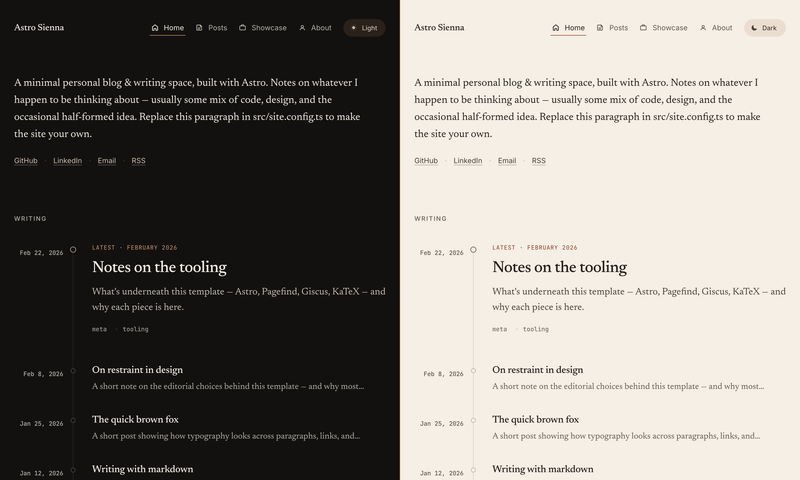Click the Posts document icon in light theme nav

tap(600, 28)
